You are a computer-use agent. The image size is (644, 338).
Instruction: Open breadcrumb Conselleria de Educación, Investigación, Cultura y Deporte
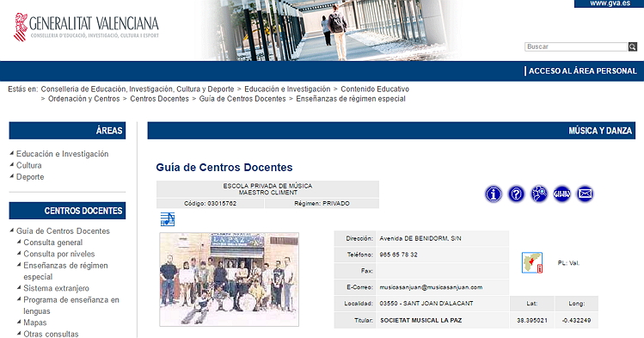[x=138, y=89]
